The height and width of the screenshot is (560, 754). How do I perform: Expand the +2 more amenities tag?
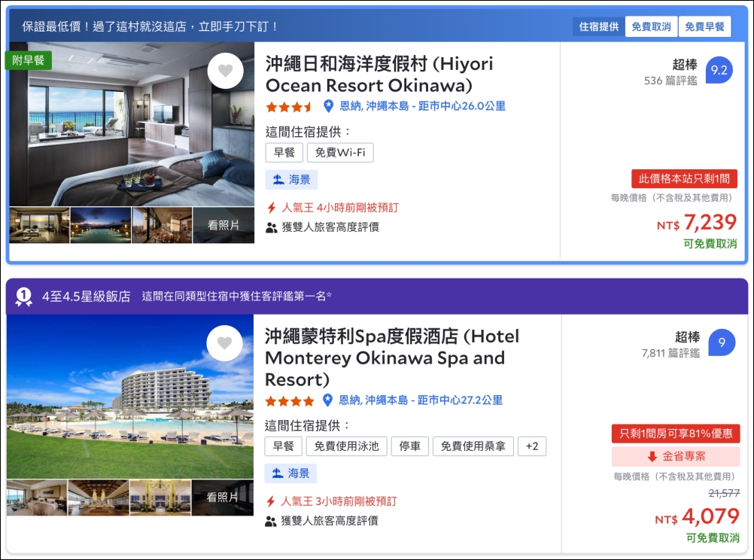coord(532,446)
